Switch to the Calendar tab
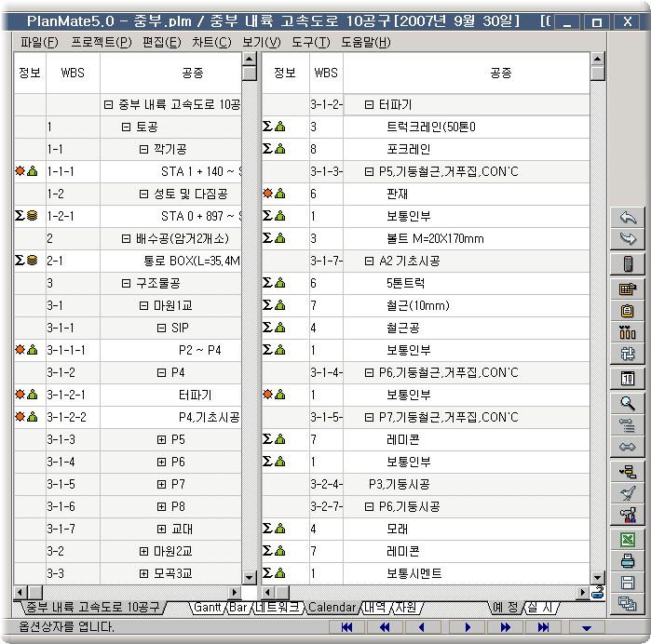The image size is (651, 644). (x=332, y=608)
